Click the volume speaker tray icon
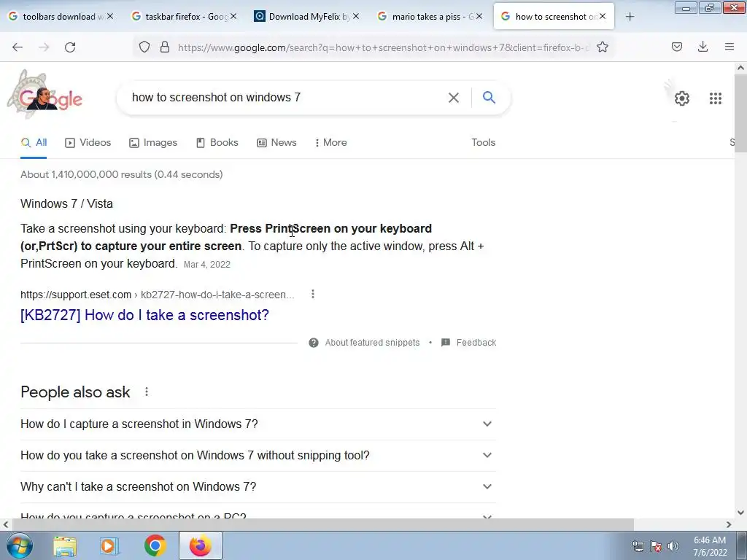Viewport: 747px width, 560px height. [673, 546]
